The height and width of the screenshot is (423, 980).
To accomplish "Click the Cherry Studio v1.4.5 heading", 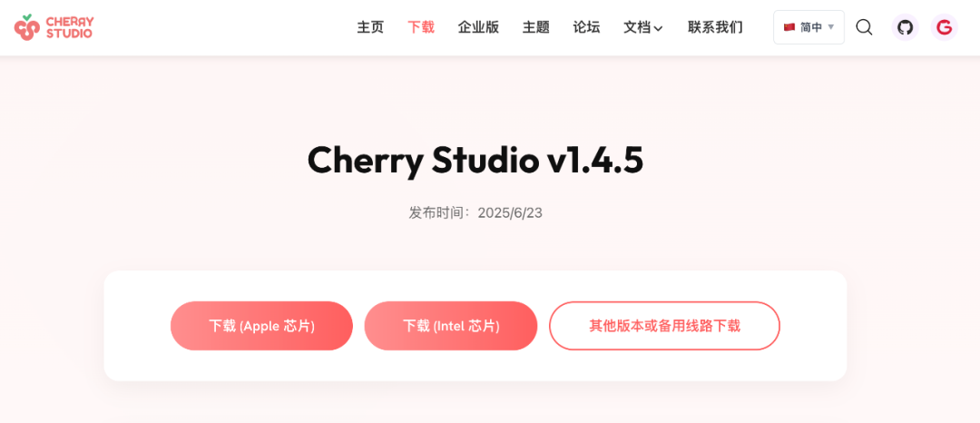I will [475, 161].
